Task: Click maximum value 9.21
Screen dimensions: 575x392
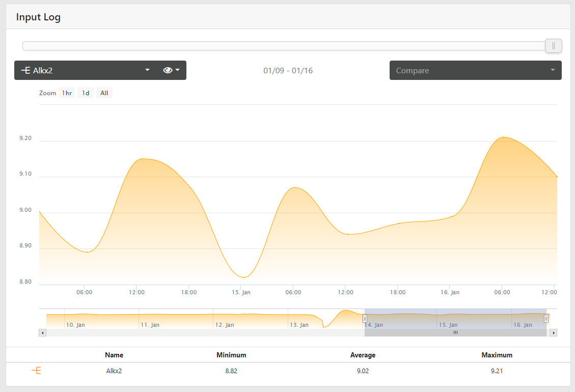Action: click(497, 371)
